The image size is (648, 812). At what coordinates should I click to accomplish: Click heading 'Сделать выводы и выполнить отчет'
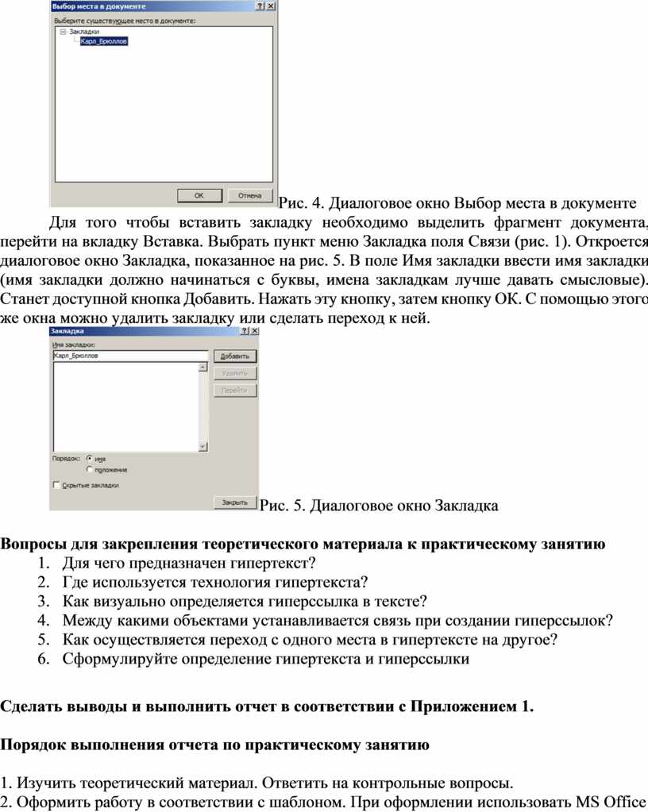267,706
